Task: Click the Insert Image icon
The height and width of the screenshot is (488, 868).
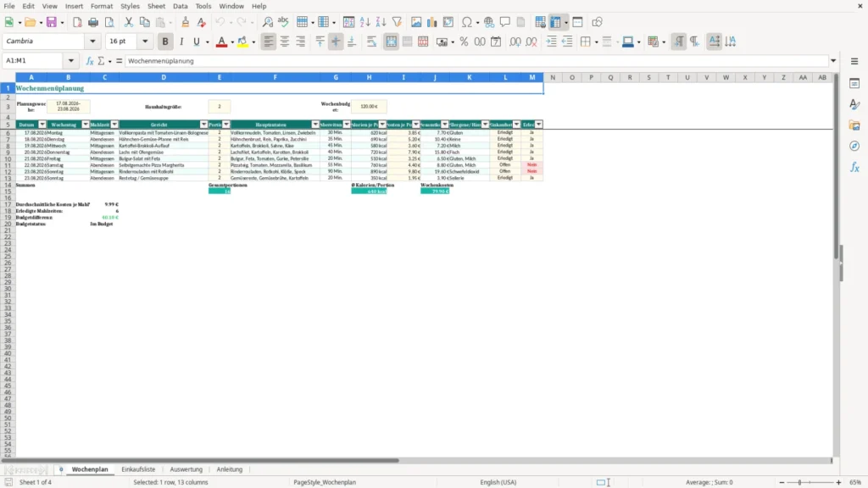Action: coord(416,22)
